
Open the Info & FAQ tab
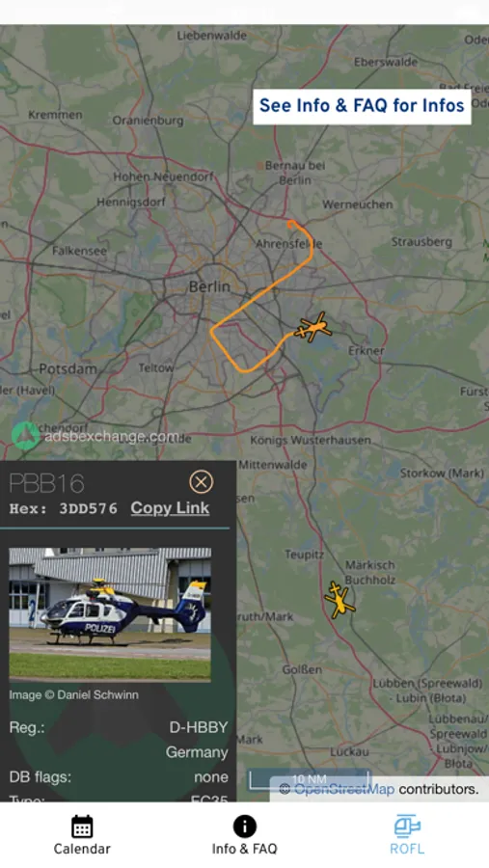click(244, 835)
